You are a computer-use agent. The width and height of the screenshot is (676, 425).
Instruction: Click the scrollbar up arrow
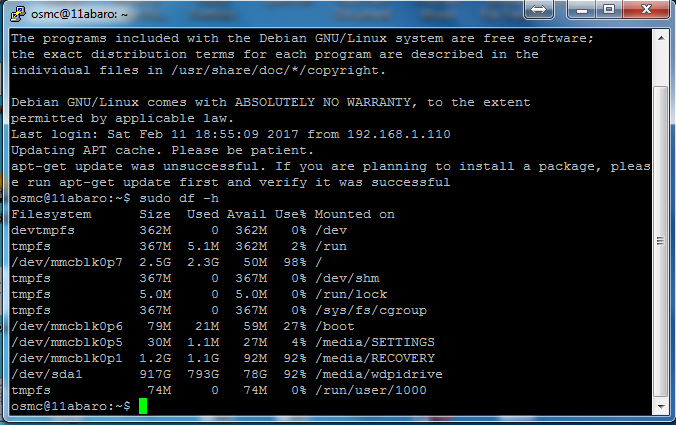point(660,38)
